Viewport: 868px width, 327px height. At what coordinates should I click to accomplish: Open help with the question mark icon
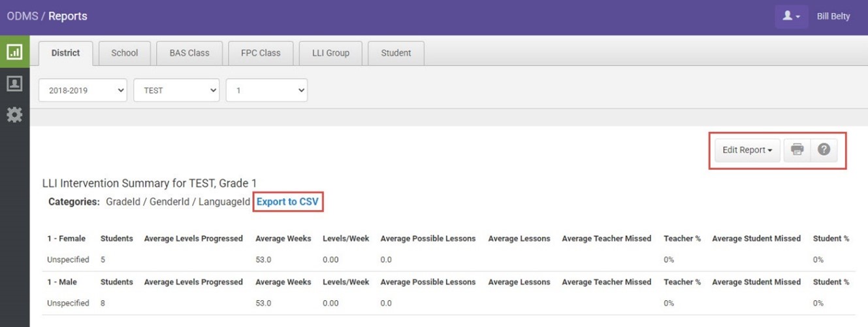[x=824, y=150]
